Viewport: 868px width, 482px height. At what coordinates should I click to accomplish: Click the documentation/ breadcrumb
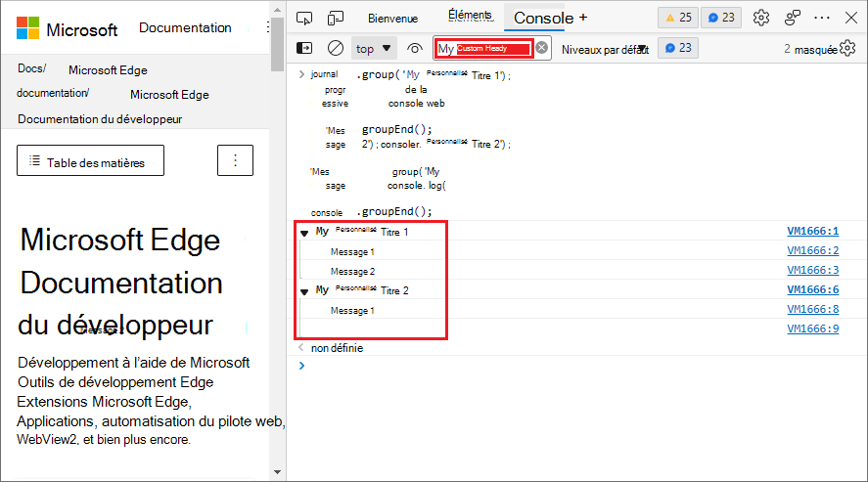coord(53,93)
